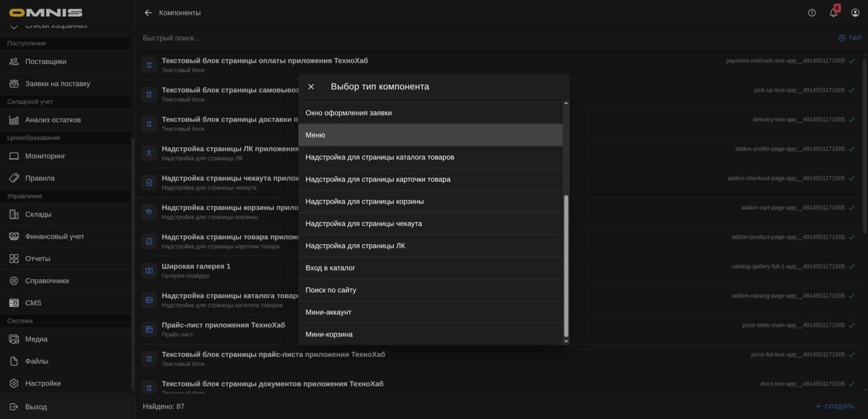Open the ТИП filter dropdown

[850, 38]
